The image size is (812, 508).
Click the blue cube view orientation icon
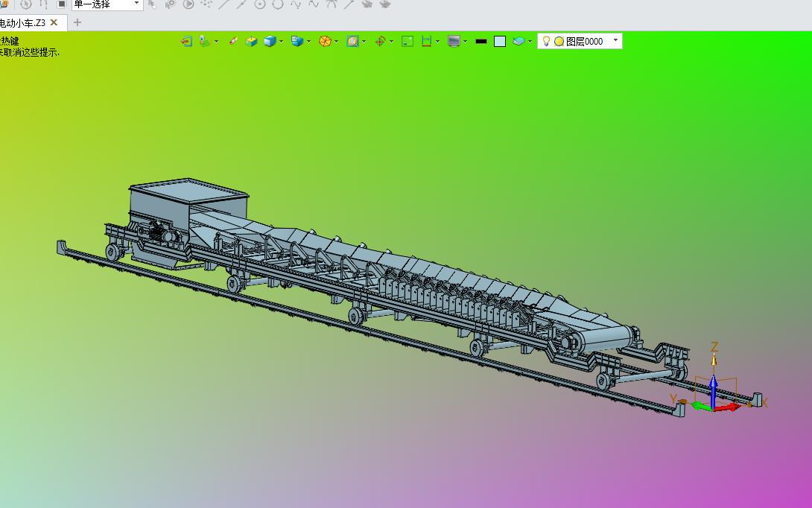(x=296, y=42)
